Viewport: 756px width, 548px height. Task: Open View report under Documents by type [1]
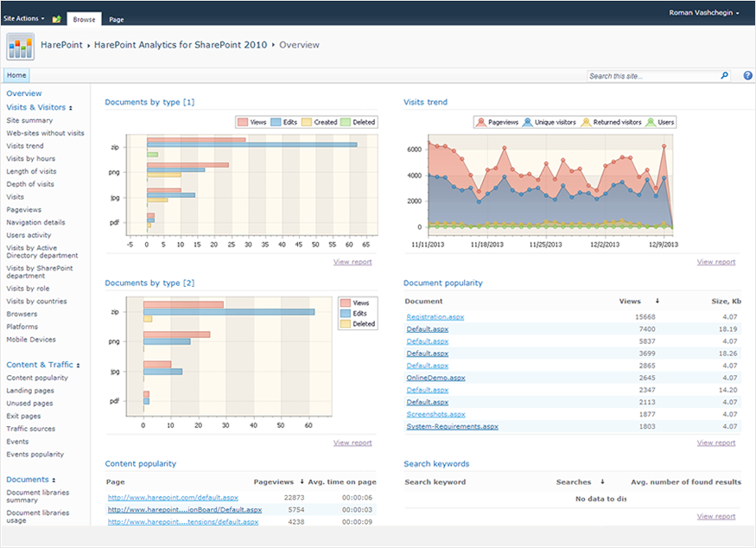pos(353,262)
